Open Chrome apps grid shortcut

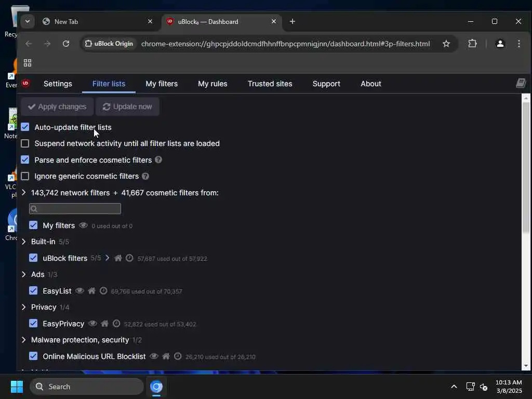[x=28, y=63]
